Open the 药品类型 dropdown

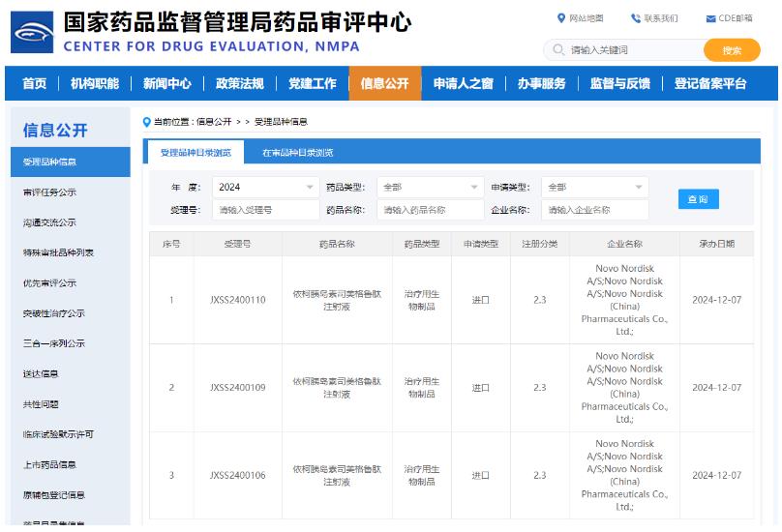click(430, 187)
